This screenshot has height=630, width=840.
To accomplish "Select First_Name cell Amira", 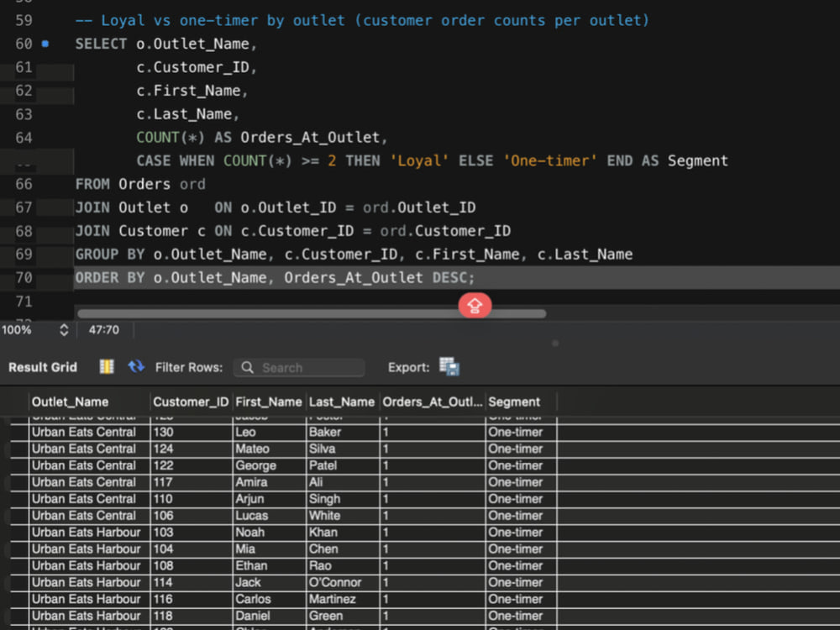I will pyautogui.click(x=270, y=482).
